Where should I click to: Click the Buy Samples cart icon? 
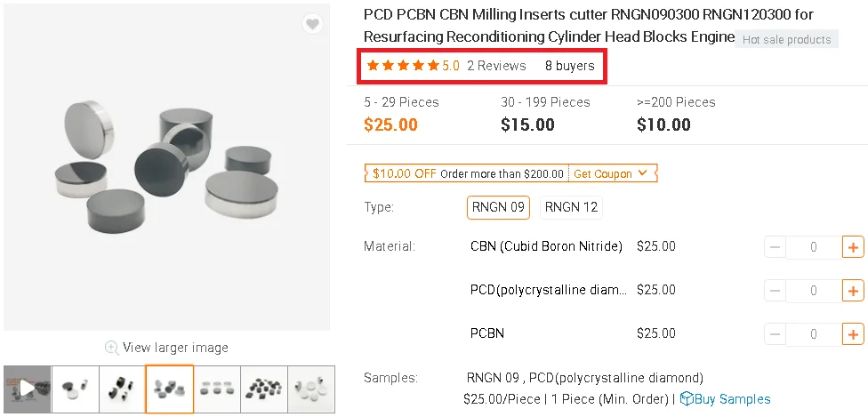pos(687,399)
